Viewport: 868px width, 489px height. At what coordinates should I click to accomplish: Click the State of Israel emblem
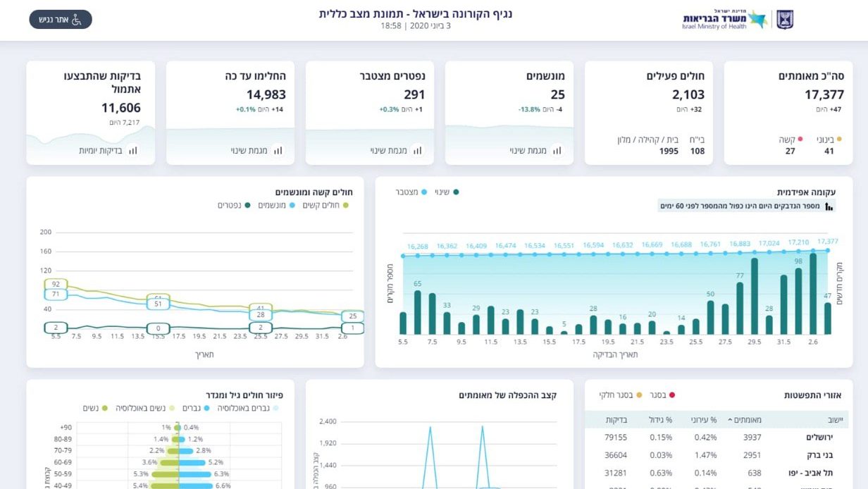pyautogui.click(x=785, y=20)
